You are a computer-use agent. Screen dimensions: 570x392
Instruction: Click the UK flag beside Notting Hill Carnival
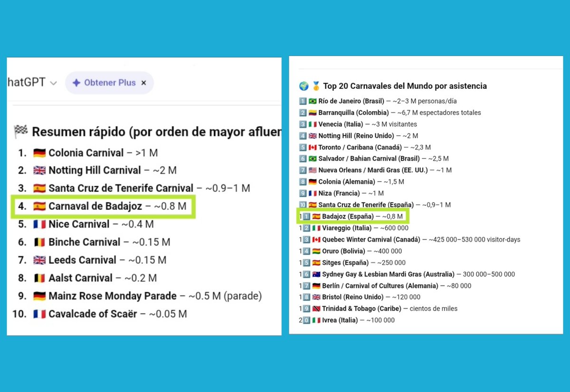[x=39, y=171]
